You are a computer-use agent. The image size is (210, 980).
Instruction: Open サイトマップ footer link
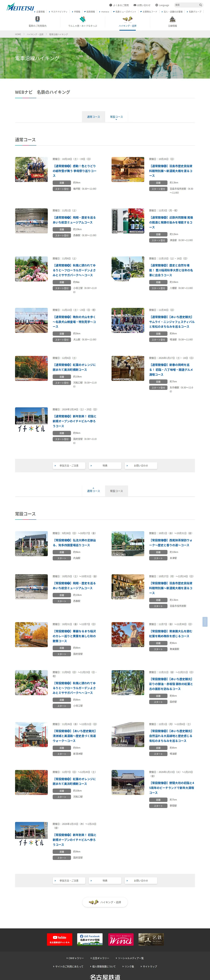pos(149,966)
